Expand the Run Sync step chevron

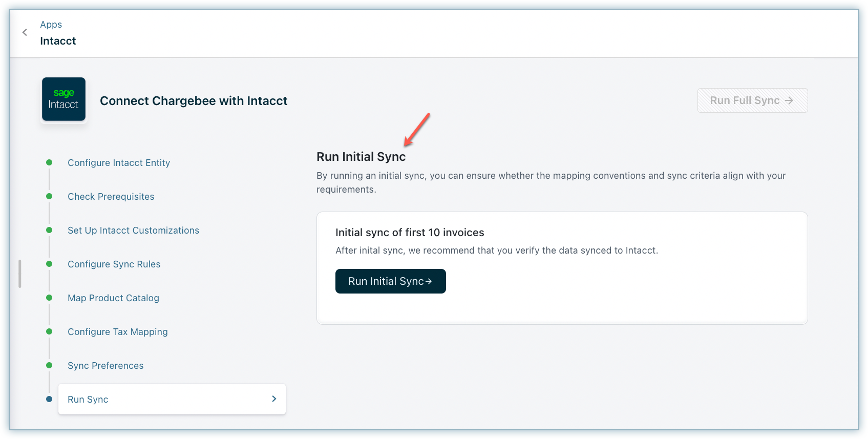[x=274, y=399]
